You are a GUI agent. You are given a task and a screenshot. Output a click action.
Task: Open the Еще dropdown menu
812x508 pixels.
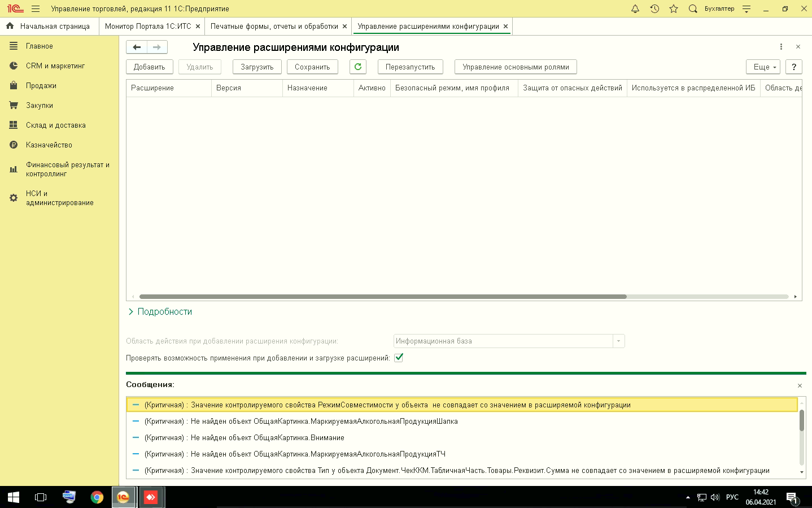763,67
